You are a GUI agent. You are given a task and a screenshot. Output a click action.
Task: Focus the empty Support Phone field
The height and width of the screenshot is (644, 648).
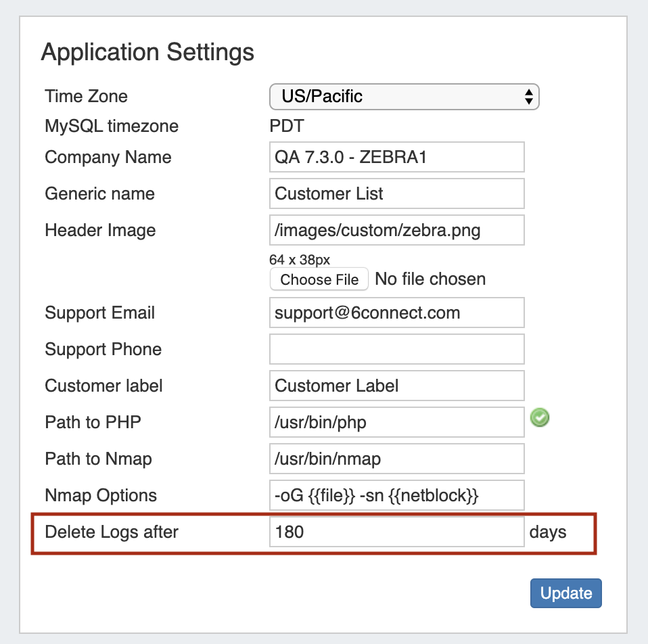396,350
